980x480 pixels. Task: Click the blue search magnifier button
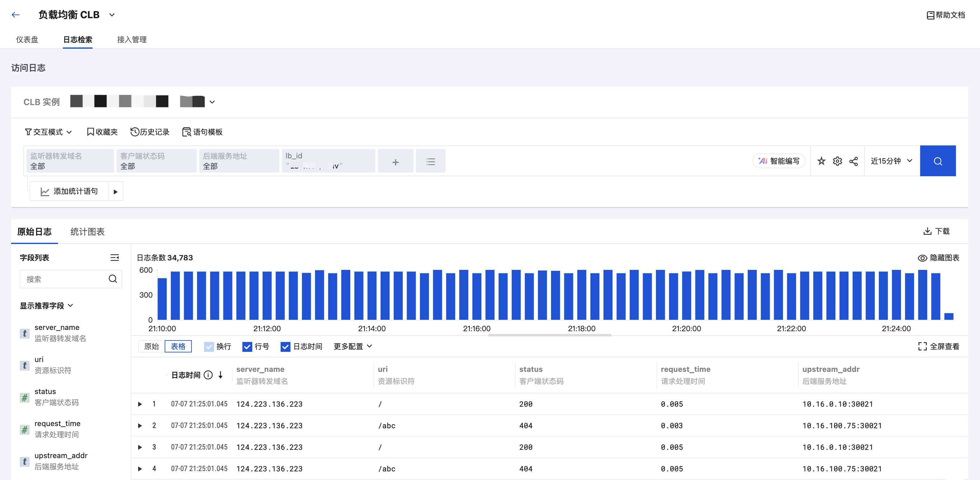pos(937,161)
